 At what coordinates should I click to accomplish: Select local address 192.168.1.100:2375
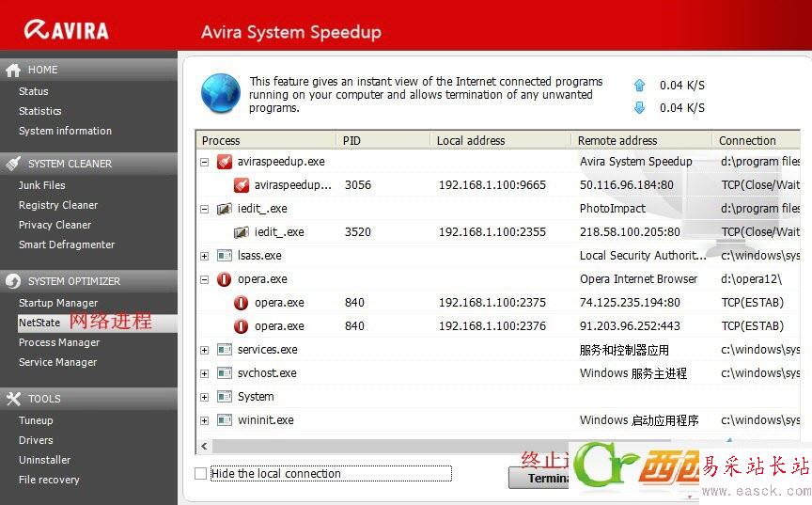[x=492, y=303]
